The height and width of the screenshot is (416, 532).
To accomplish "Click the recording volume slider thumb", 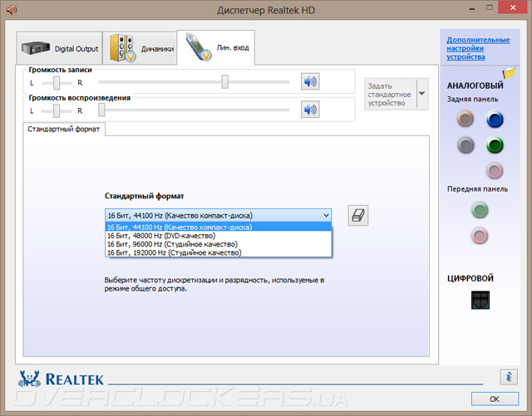I will (225, 81).
